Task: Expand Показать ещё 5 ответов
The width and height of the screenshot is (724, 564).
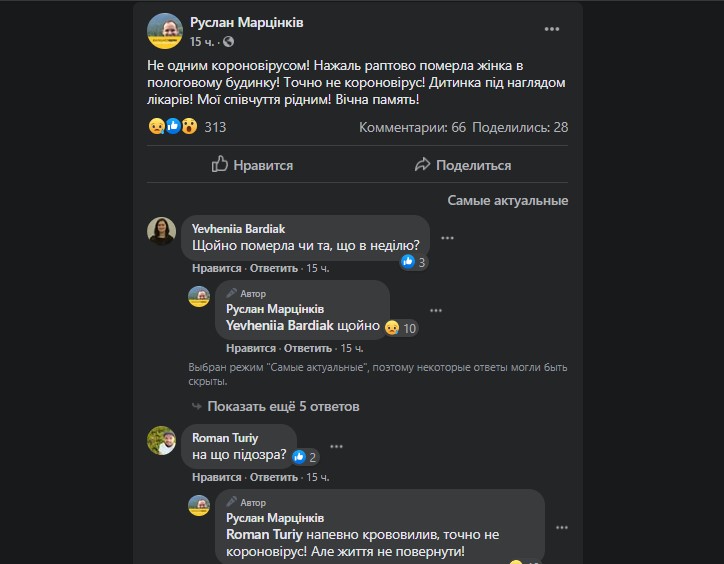Action: (283, 407)
